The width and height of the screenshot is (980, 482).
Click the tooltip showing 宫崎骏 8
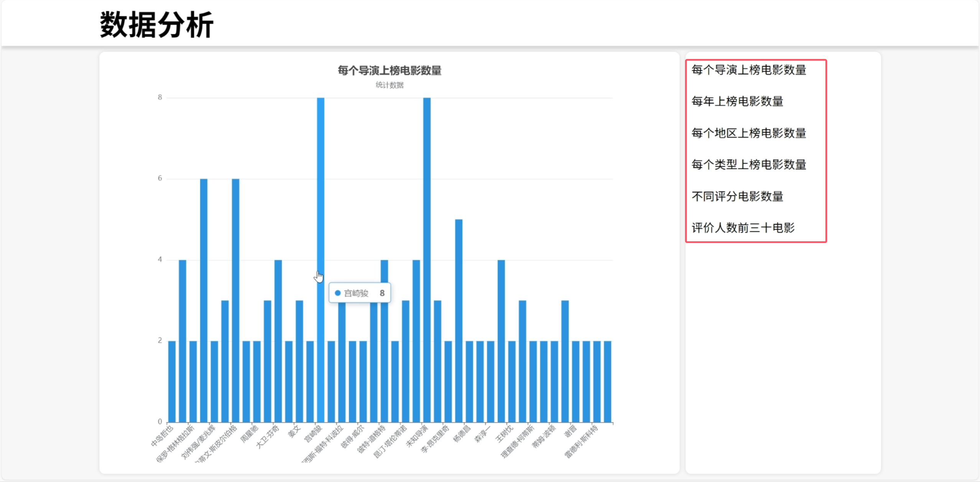coord(360,293)
